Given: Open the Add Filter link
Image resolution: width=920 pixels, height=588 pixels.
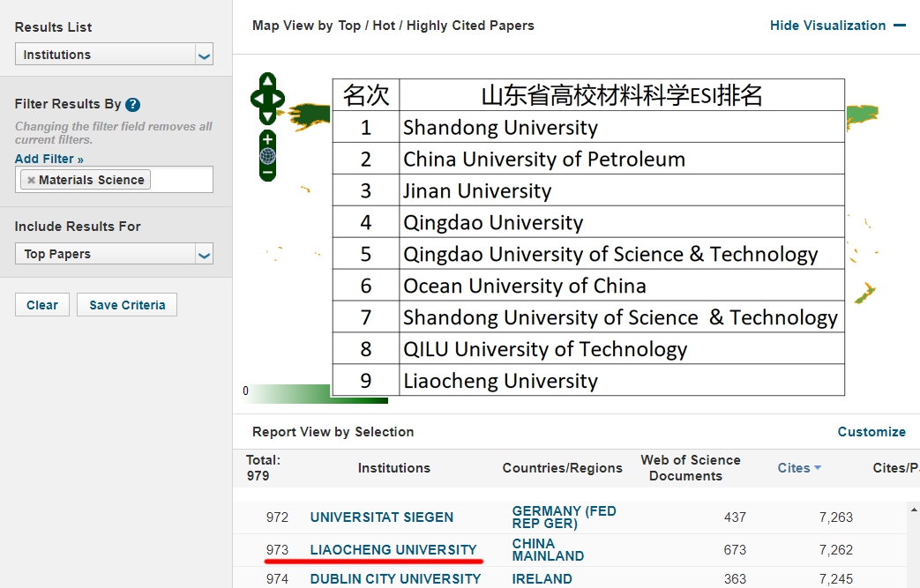Looking at the screenshot, I should click(x=49, y=159).
